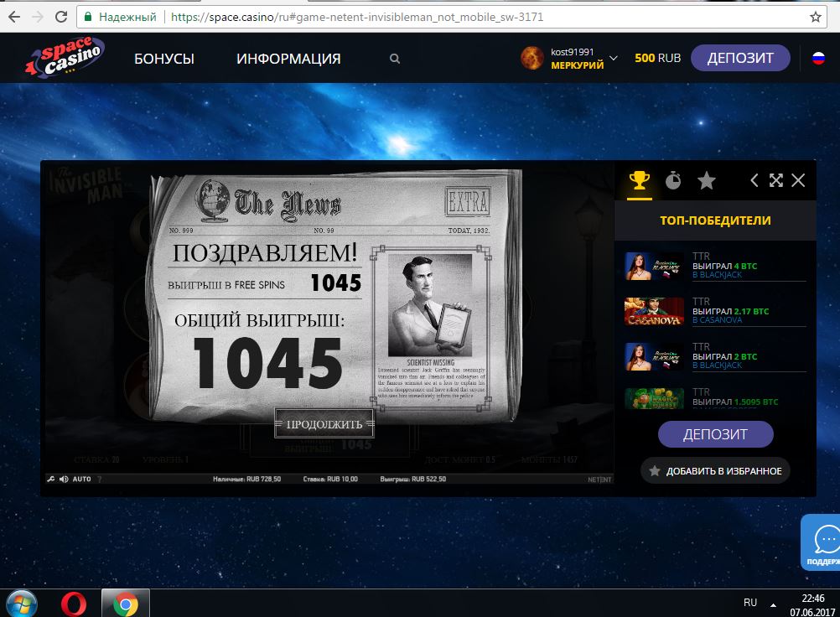The image size is (840, 617).
Task: Collapse side panel with left chevron
Action: pos(754,180)
